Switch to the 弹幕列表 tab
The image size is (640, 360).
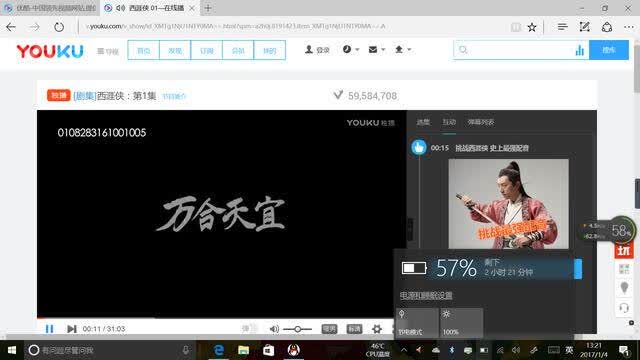[x=481, y=122]
